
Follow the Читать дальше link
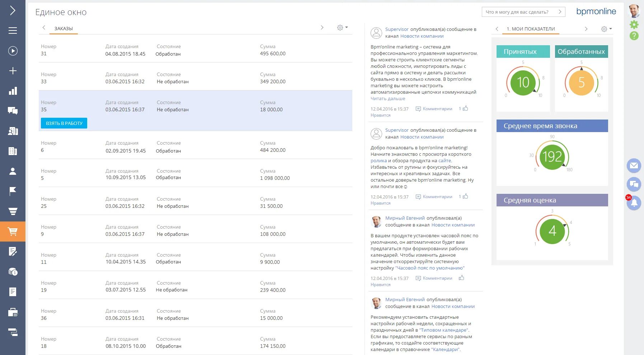click(388, 99)
